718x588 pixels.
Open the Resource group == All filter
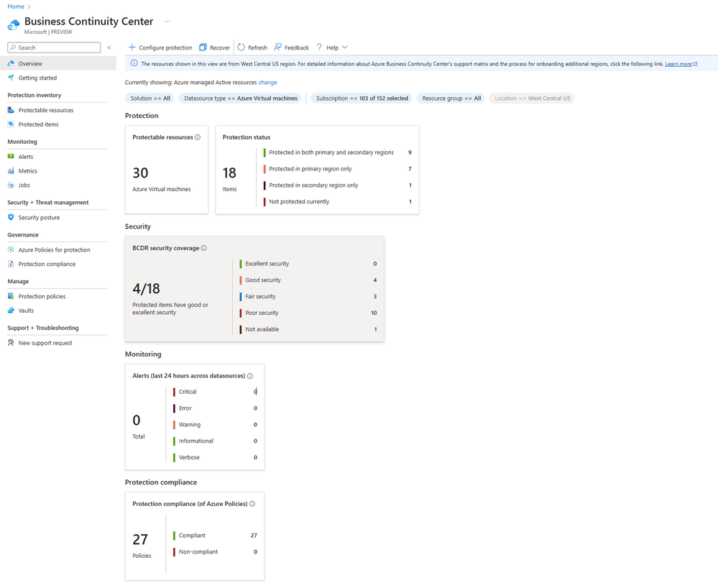[x=451, y=98]
